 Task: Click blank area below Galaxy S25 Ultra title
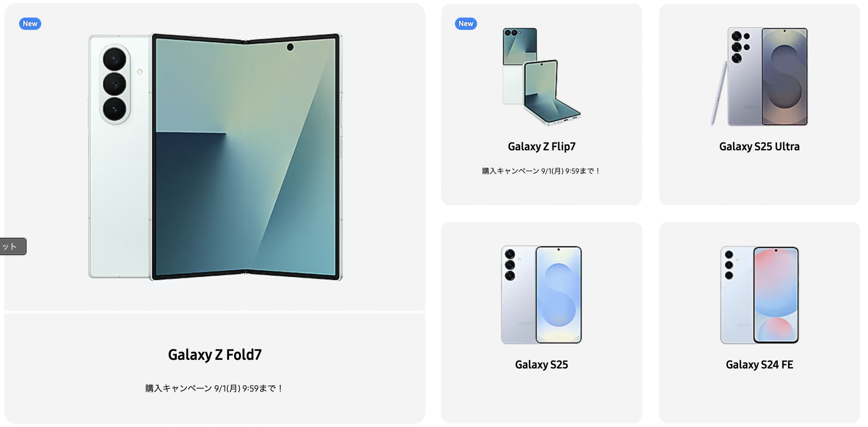pos(759,180)
